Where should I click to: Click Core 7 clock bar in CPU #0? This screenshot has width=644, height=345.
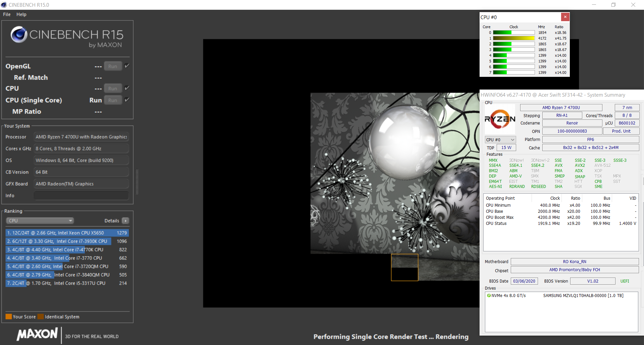pyautogui.click(x=514, y=72)
